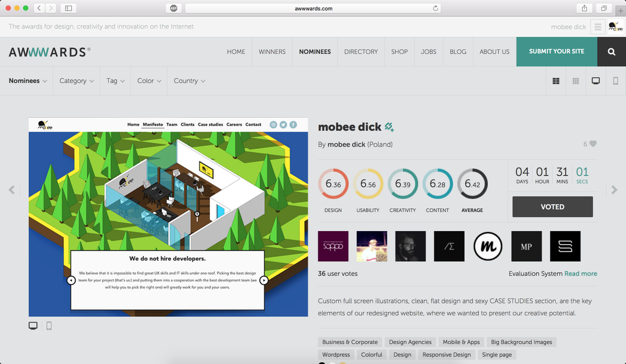626x364 pixels.
Task: Click Mobile & Apps tag
Action: (461, 342)
